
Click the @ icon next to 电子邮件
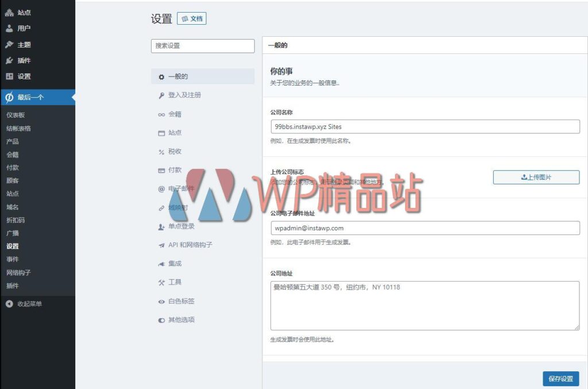point(161,188)
